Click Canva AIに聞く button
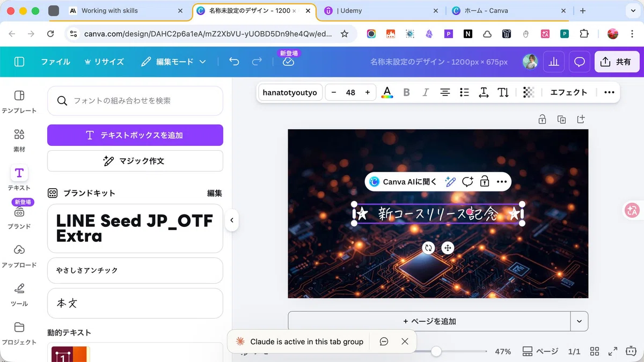The height and width of the screenshot is (362, 644). tap(403, 182)
